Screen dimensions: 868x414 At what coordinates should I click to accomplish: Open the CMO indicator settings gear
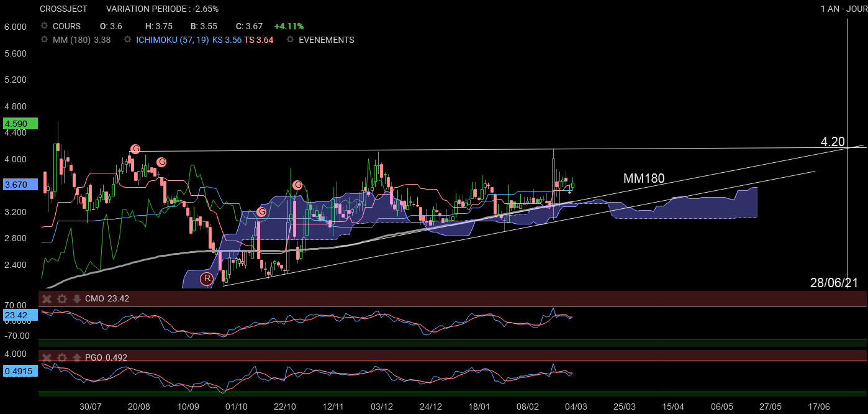(x=62, y=299)
